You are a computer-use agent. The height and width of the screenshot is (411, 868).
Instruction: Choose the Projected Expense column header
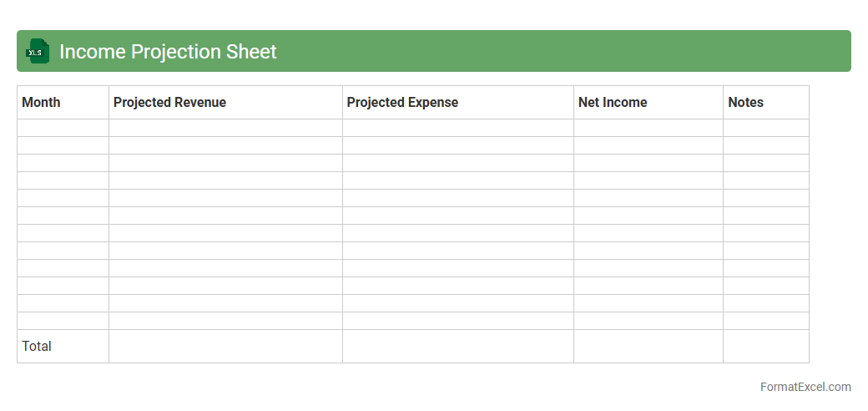tap(402, 103)
